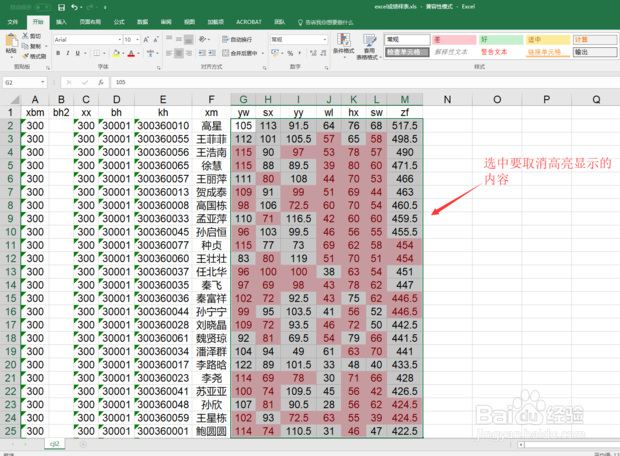Undo the last action in quick access toolbar
This screenshot has height=456, width=620.
[74, 7]
